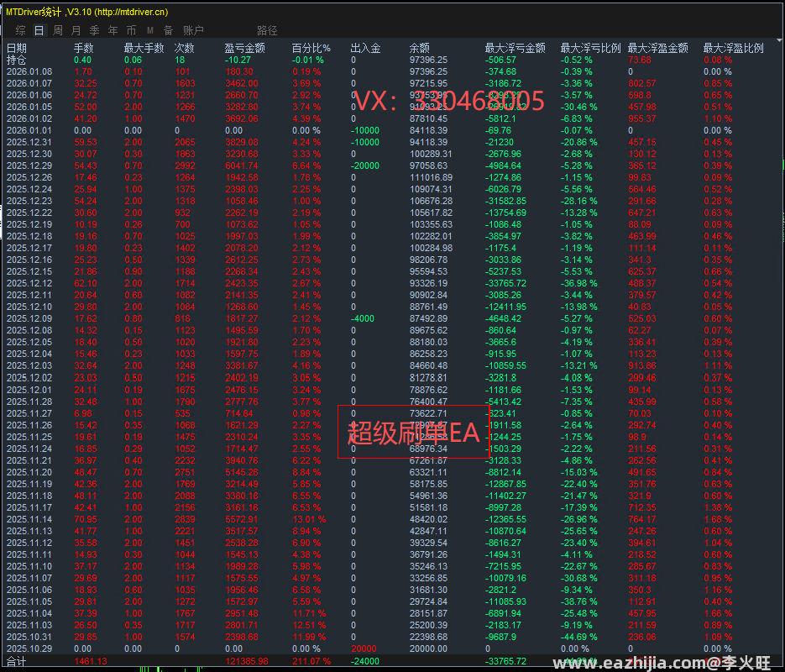Click the -10000 withdrawal on 2025.12.31
Viewport: 785px width, 672px height.
pos(365,142)
